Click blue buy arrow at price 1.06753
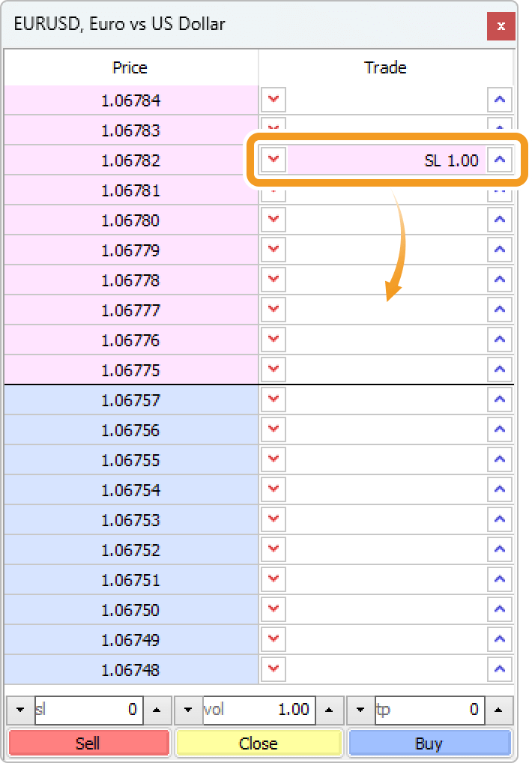Viewport: 532px width, 763px height. pyautogui.click(x=500, y=519)
